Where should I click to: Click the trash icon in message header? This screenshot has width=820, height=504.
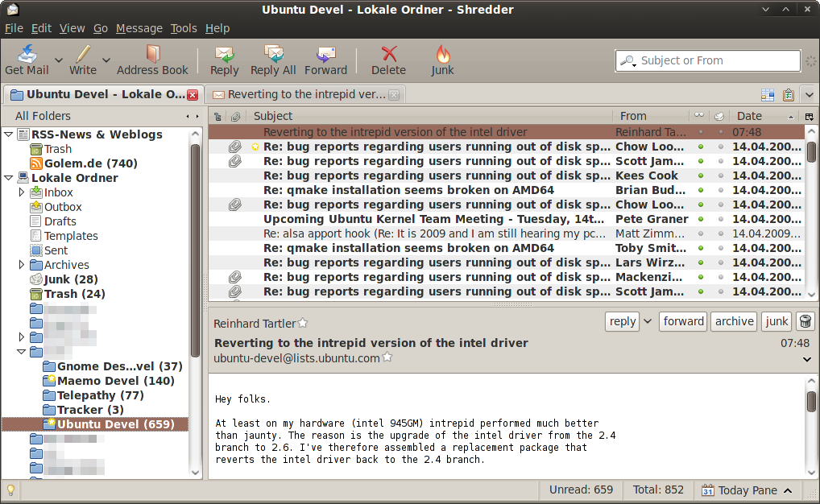(x=806, y=321)
